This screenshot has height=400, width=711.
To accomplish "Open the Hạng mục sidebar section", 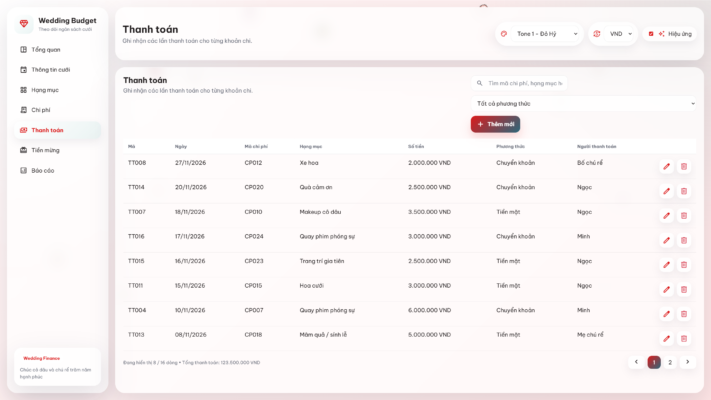I will (x=58, y=90).
